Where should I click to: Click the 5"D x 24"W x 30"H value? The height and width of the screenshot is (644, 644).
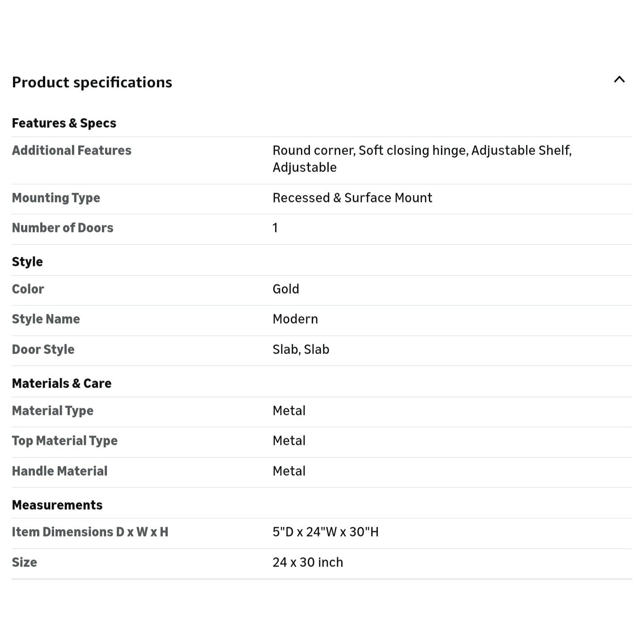(325, 532)
